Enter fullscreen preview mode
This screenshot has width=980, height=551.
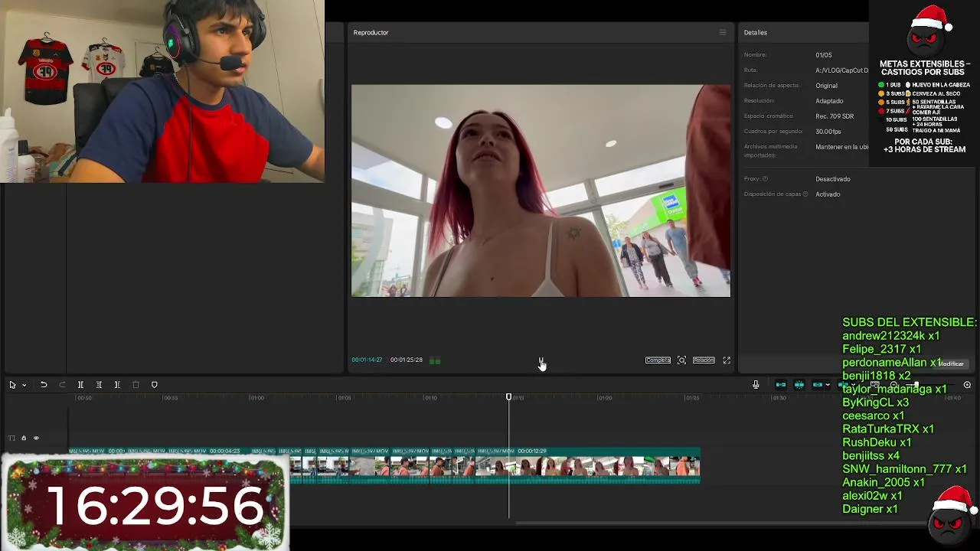click(727, 360)
